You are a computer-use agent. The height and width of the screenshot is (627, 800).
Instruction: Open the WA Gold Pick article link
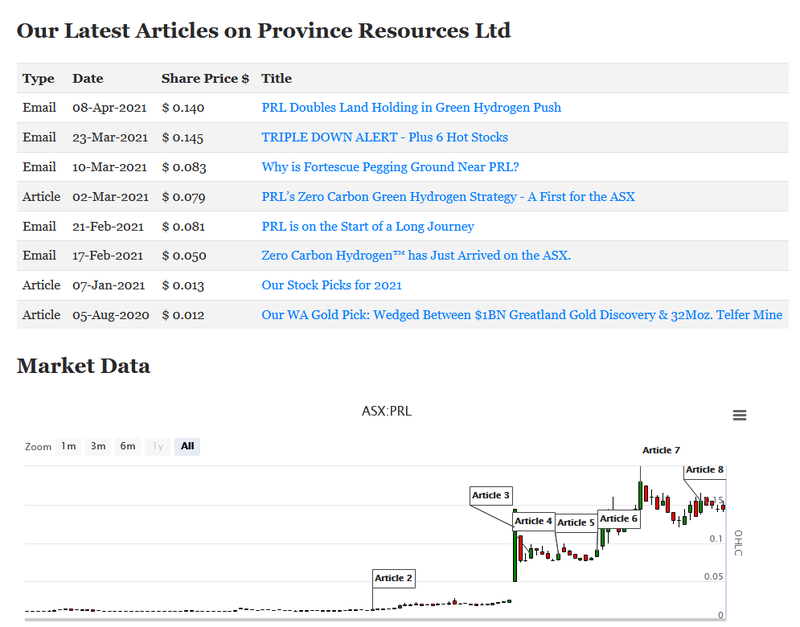(x=522, y=315)
